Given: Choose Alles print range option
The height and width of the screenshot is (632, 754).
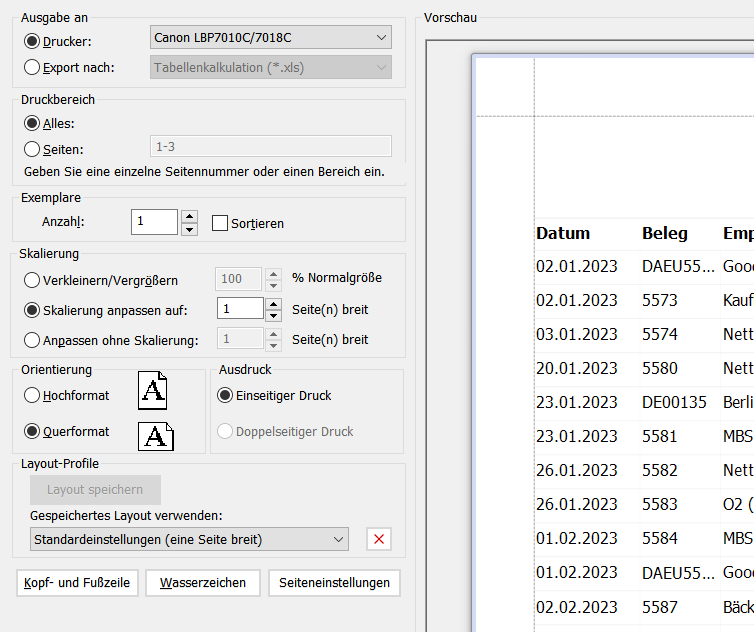Looking at the screenshot, I should point(32,124).
